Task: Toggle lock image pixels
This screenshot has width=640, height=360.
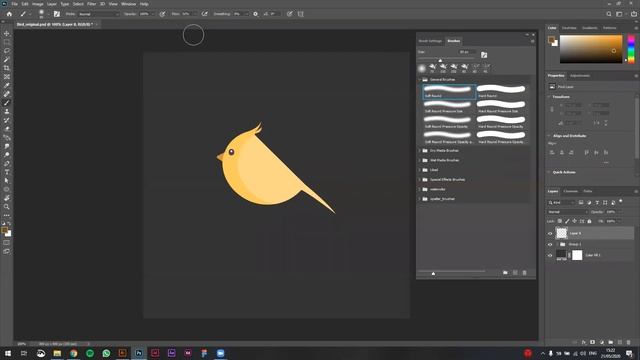Action: point(567,221)
